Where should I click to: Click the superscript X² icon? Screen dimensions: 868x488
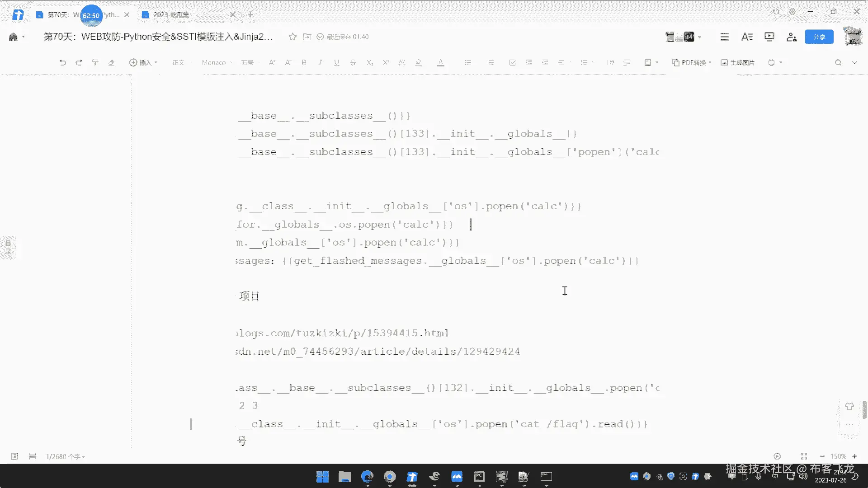(x=386, y=63)
